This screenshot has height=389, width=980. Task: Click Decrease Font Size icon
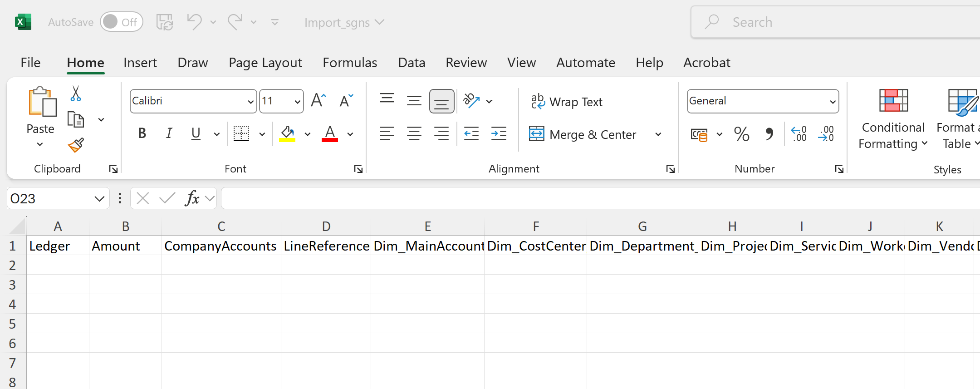coord(347,100)
